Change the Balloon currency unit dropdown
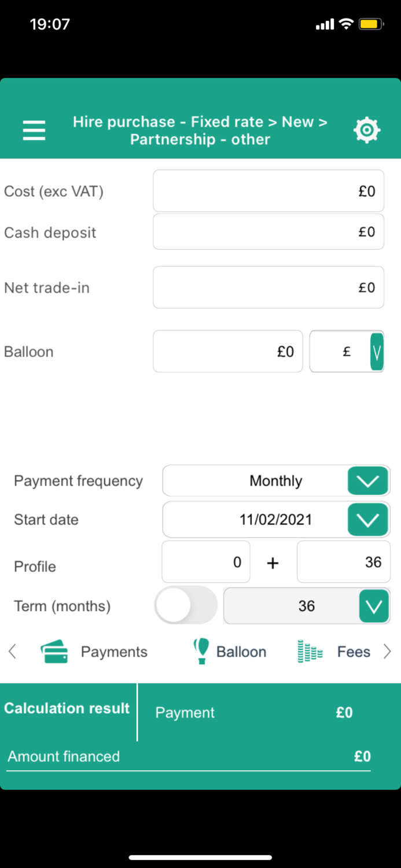401x868 pixels. 377,351
